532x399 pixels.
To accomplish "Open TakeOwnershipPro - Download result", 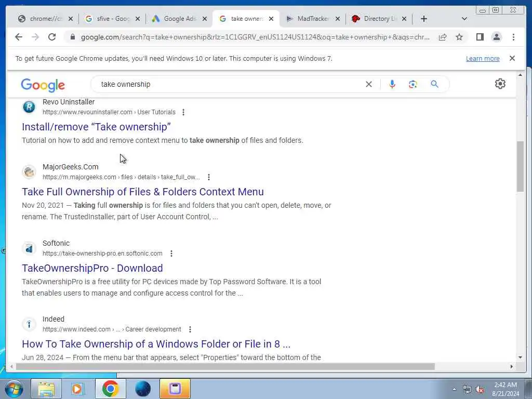I will [x=92, y=268].
